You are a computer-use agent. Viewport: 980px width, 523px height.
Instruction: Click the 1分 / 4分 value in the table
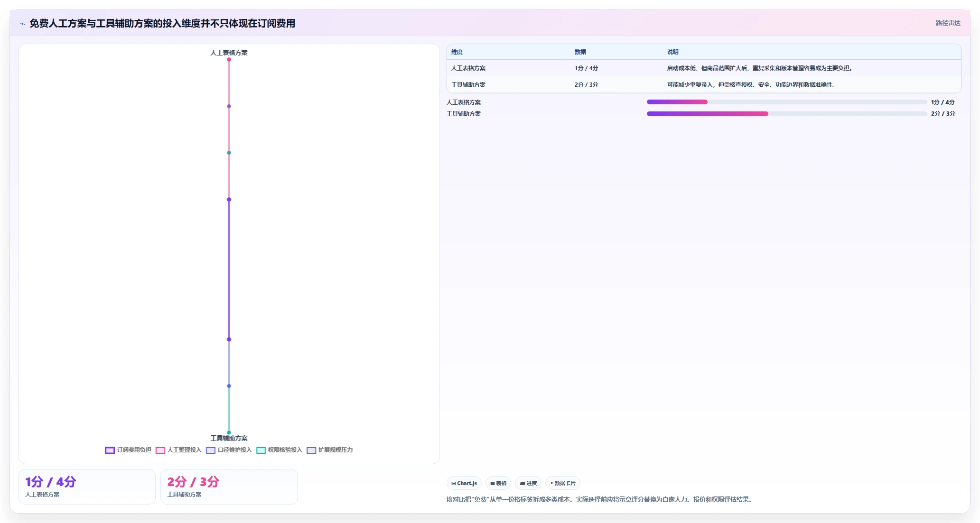coord(586,68)
